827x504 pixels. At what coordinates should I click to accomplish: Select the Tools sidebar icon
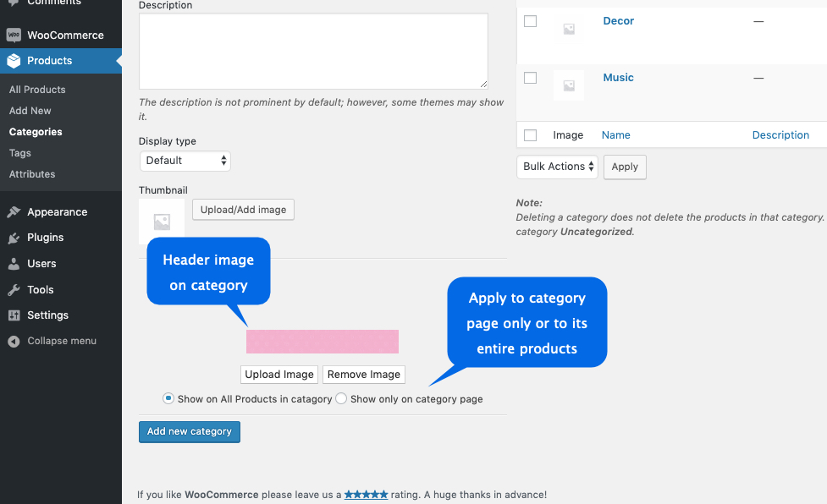point(14,290)
